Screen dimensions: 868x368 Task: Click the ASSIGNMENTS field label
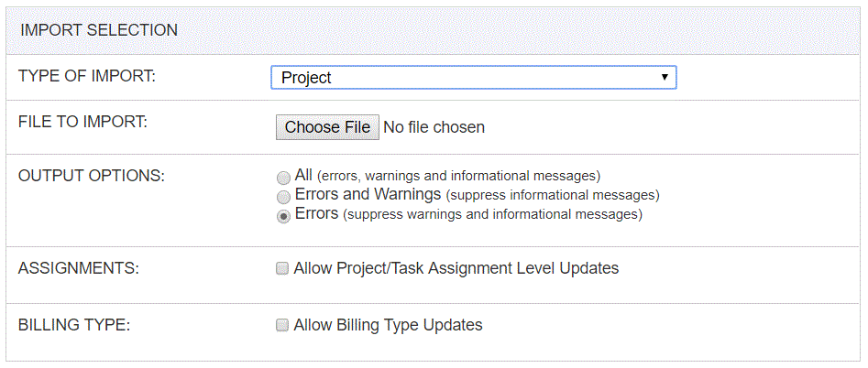coord(79,268)
